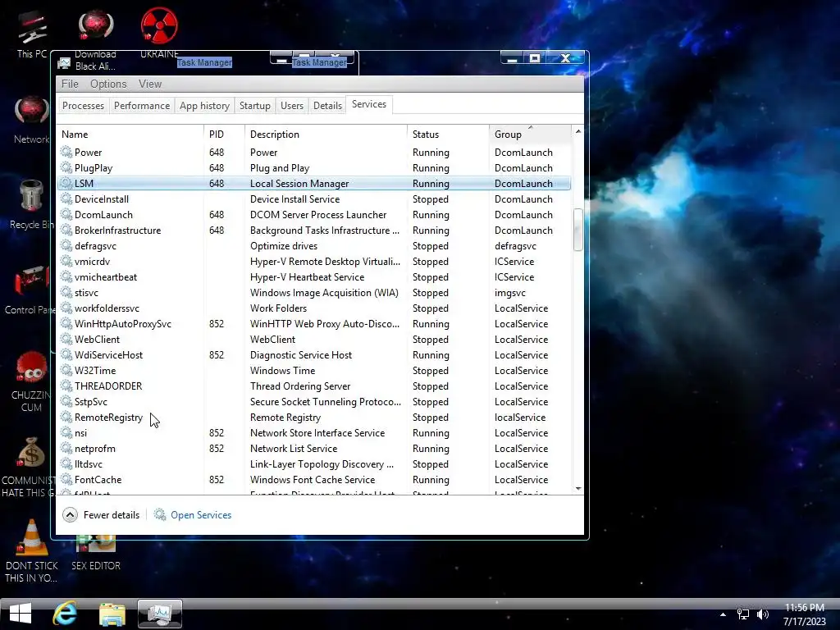The width and height of the screenshot is (840, 630).
Task: Click the DcomLaunch service gear icon
Action: pos(66,214)
